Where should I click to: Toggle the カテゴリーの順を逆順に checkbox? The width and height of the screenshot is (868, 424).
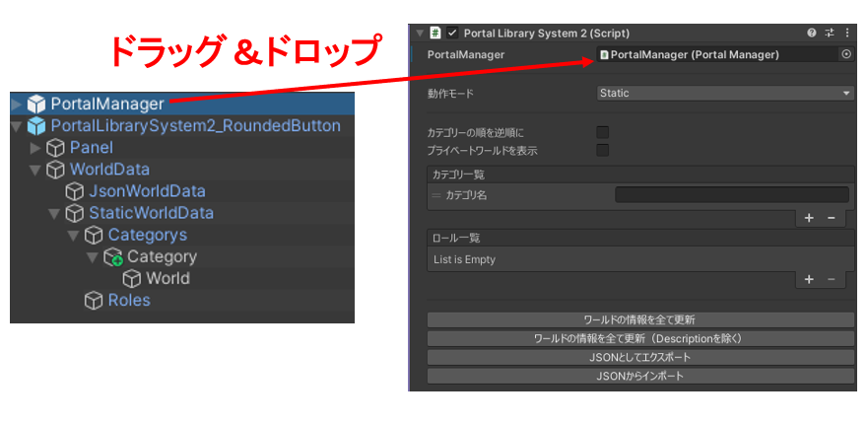pos(603,132)
